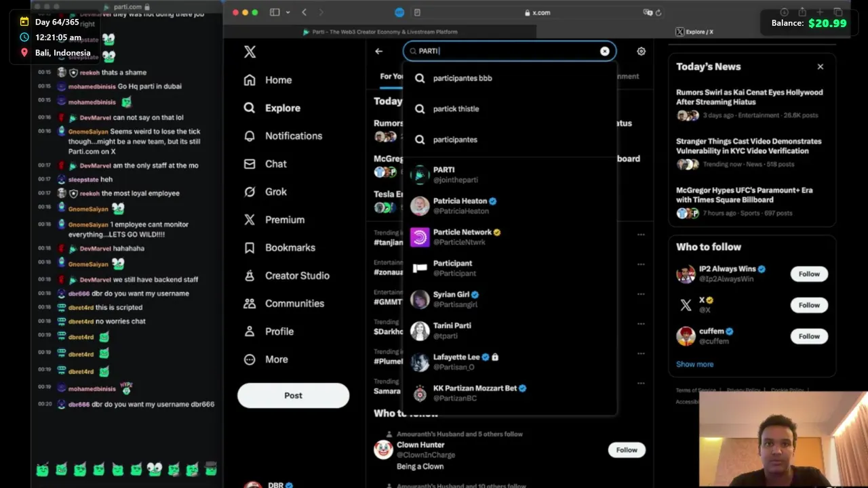Click the white Post button
868x488 pixels.
click(293, 395)
